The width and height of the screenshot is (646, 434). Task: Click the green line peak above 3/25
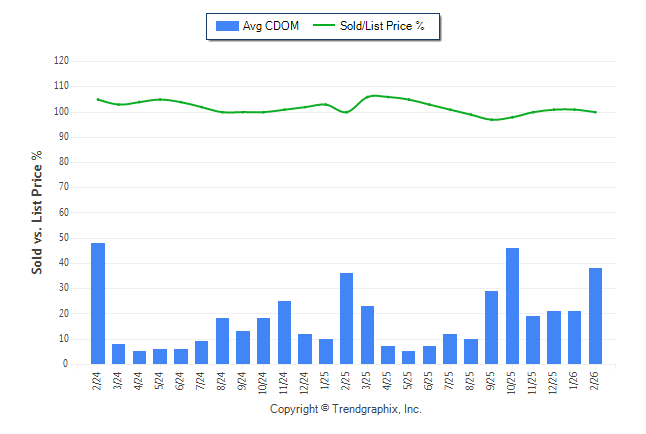(372, 96)
